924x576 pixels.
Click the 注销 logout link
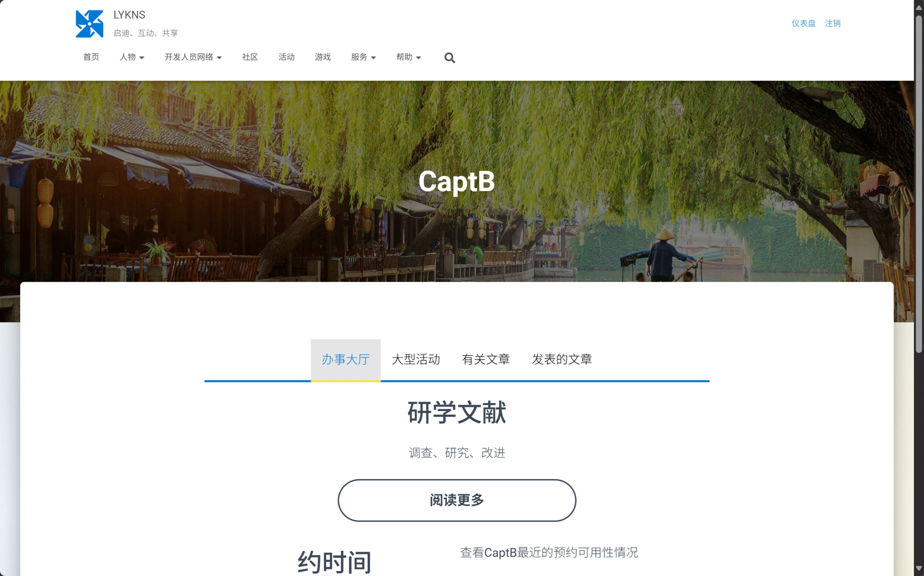[833, 23]
